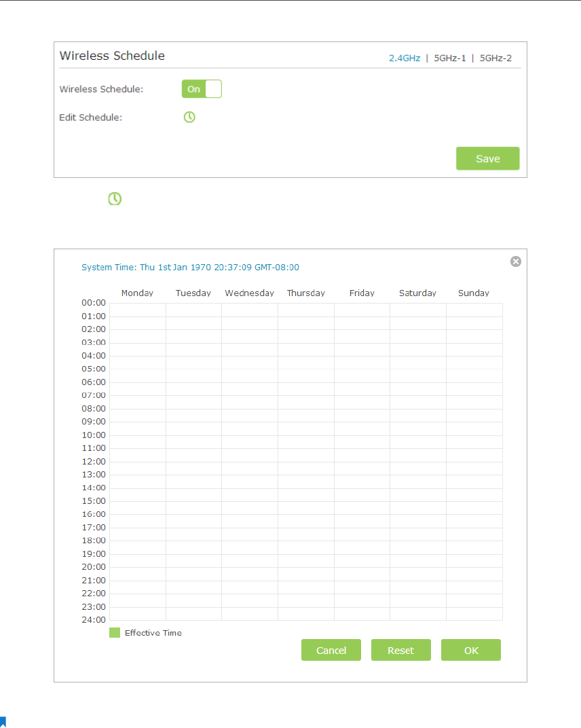Select the Saturday column header
581x728 pixels.
click(417, 293)
